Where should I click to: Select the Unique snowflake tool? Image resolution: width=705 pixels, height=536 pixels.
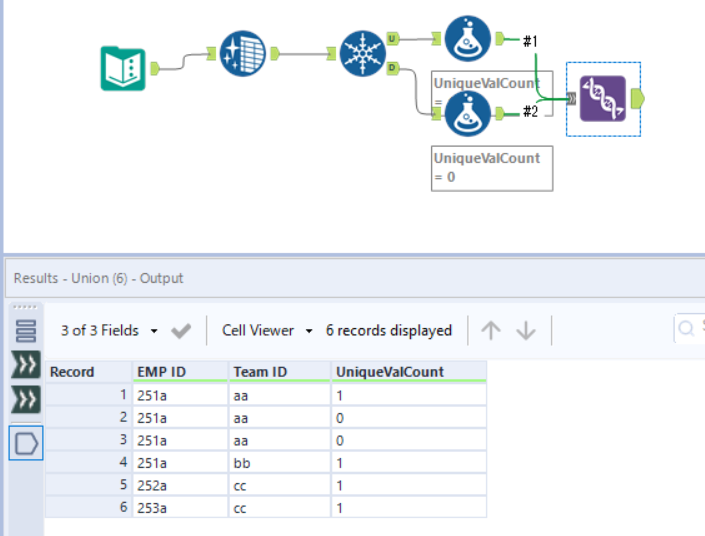click(x=362, y=54)
